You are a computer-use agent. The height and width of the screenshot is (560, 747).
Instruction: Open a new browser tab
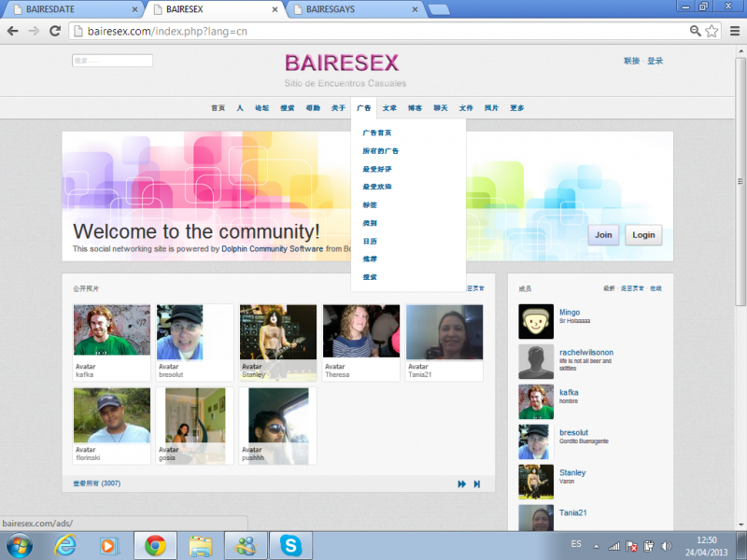439,9
